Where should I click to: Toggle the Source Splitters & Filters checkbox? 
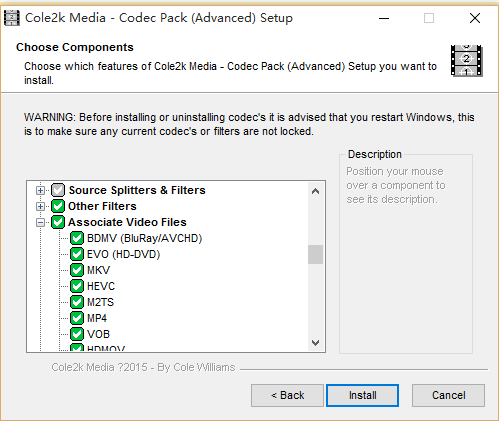(x=58, y=190)
